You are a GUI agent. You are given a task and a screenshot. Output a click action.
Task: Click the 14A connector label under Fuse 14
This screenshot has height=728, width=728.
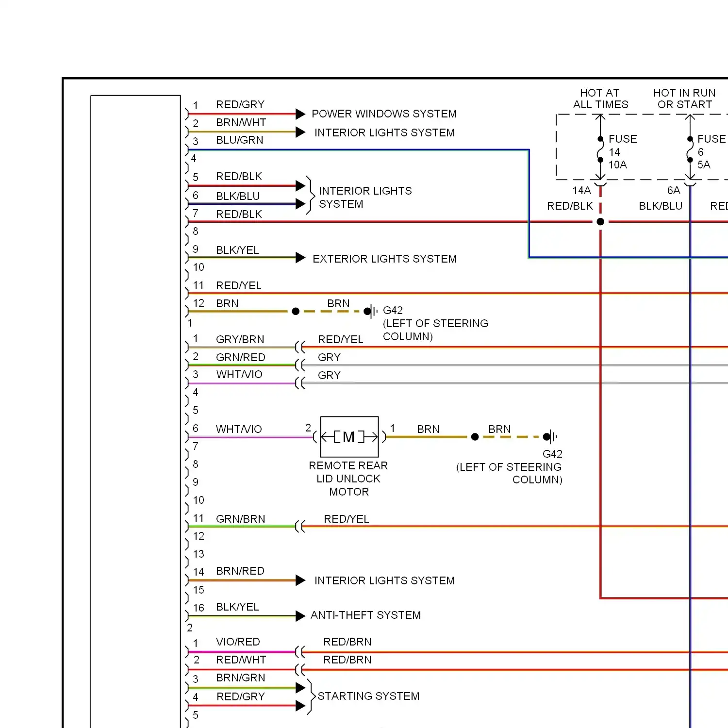click(581, 190)
